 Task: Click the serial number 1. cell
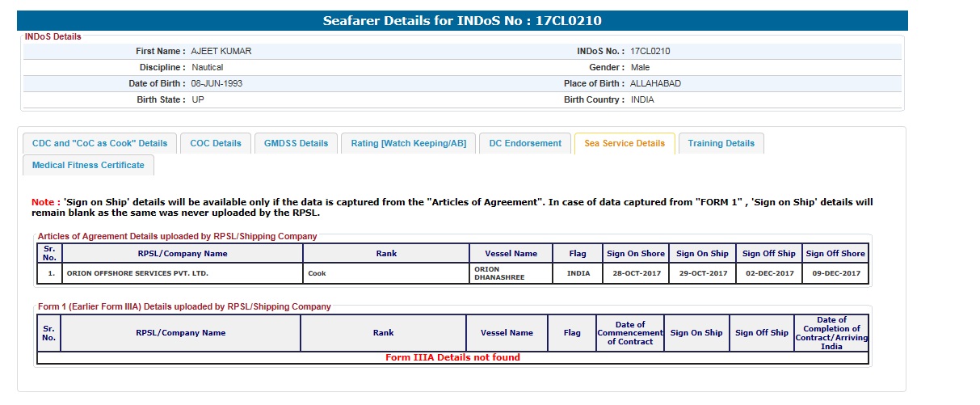click(x=48, y=273)
